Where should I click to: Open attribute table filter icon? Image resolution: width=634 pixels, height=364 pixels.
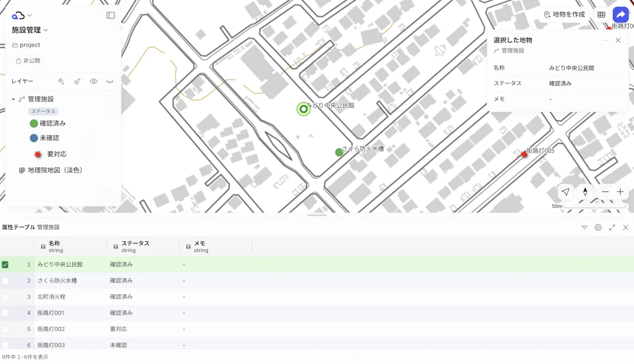[584, 227]
